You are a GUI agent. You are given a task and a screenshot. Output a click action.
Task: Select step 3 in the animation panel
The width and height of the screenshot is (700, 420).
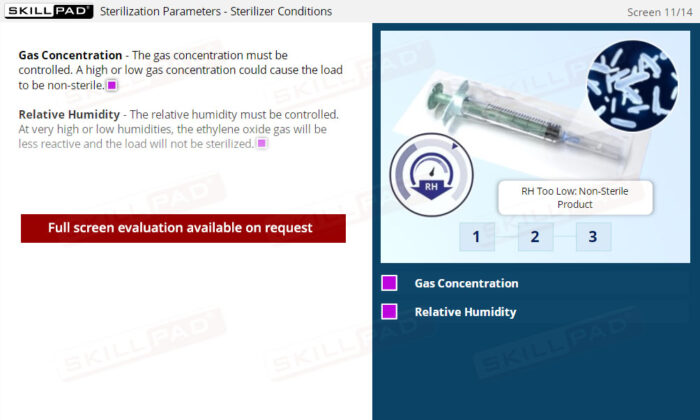tap(593, 237)
